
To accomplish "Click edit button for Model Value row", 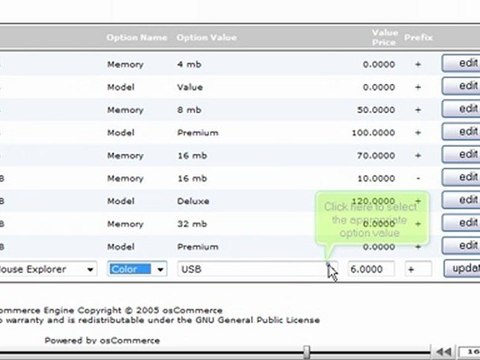I will (461, 86).
